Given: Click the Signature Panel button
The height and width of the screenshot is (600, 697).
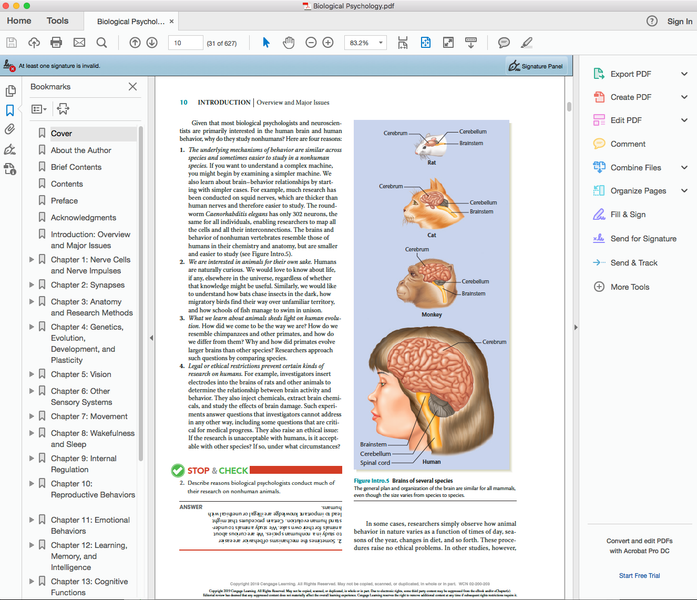Looking at the screenshot, I should click(537, 66).
